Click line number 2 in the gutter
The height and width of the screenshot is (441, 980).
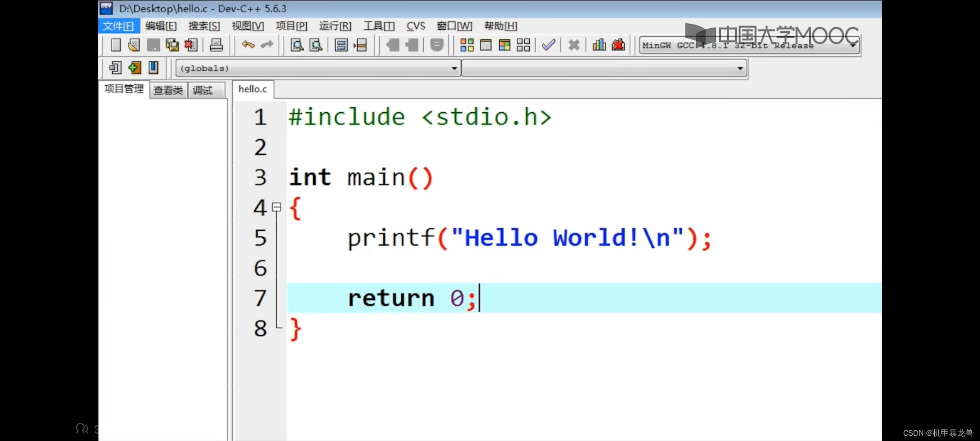click(x=260, y=147)
